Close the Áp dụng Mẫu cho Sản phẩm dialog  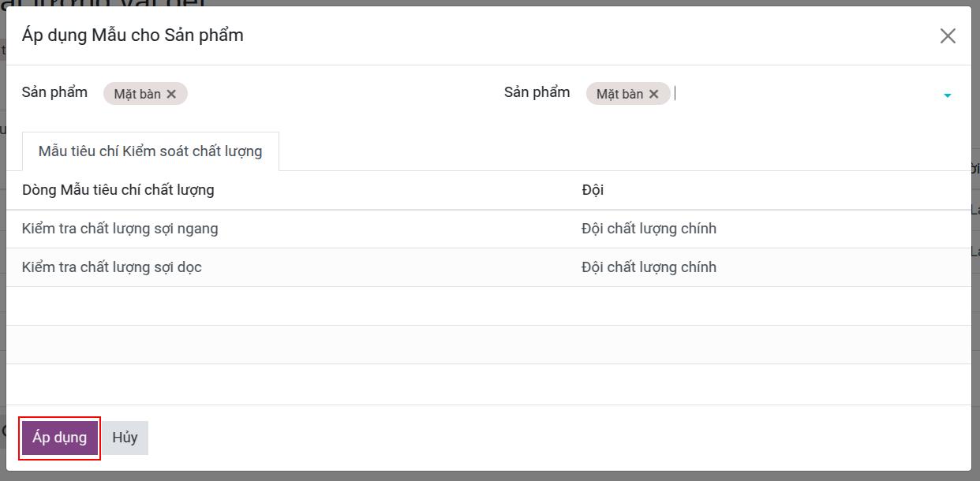[x=948, y=36]
